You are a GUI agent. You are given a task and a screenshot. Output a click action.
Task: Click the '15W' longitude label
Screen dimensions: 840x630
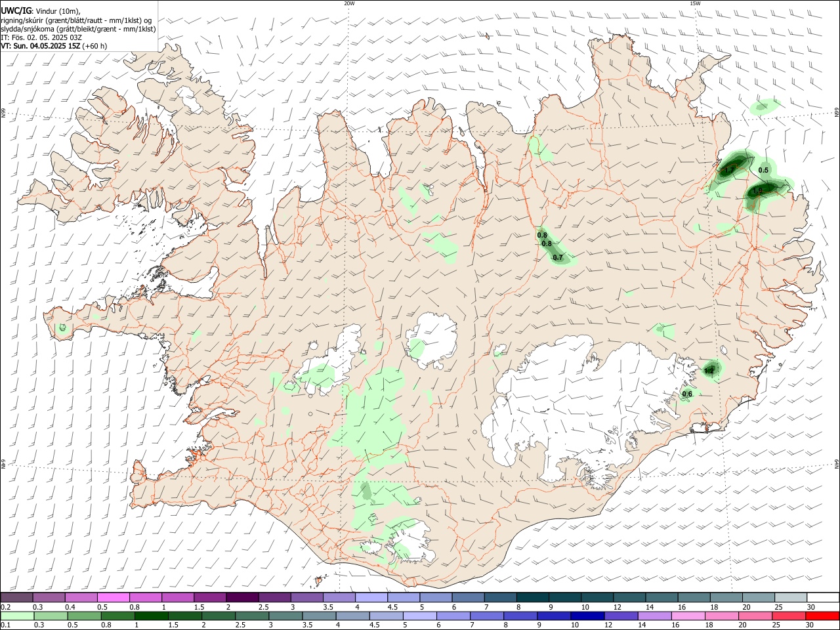point(695,3)
